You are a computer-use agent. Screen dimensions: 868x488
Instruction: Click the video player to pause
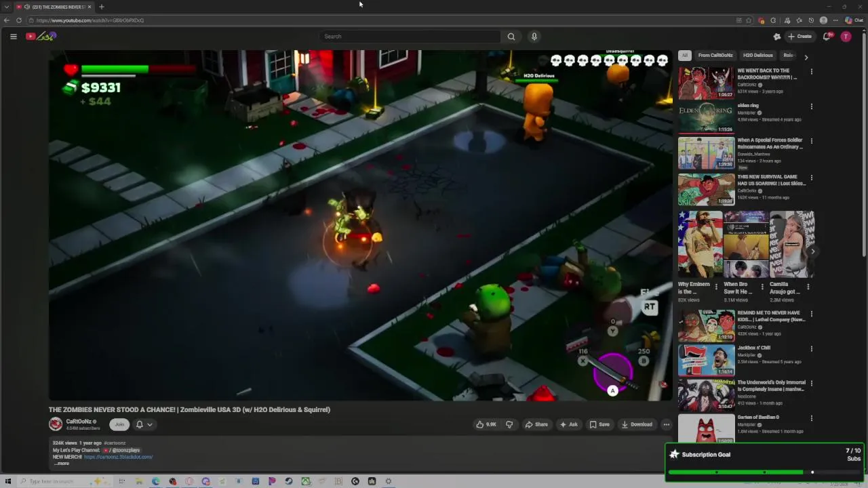[x=360, y=225]
